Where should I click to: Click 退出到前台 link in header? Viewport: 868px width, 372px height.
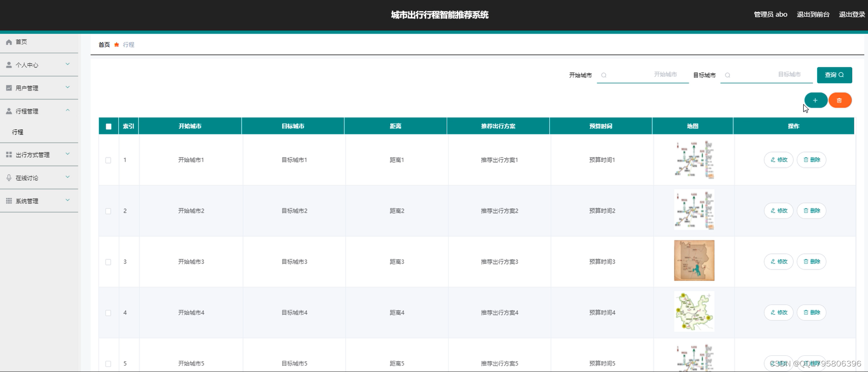[813, 15]
